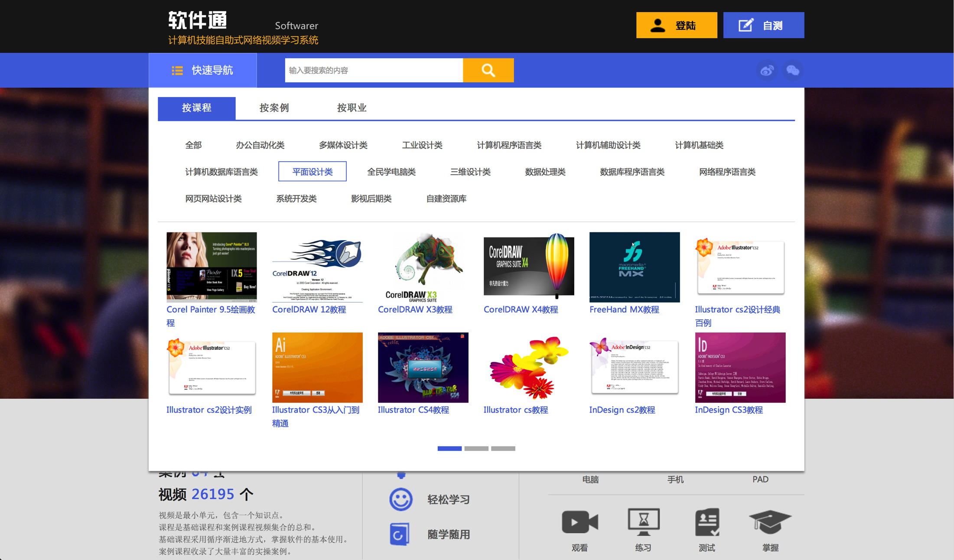Click the 自测 self-test button
This screenshot has width=954, height=560.
tap(763, 25)
